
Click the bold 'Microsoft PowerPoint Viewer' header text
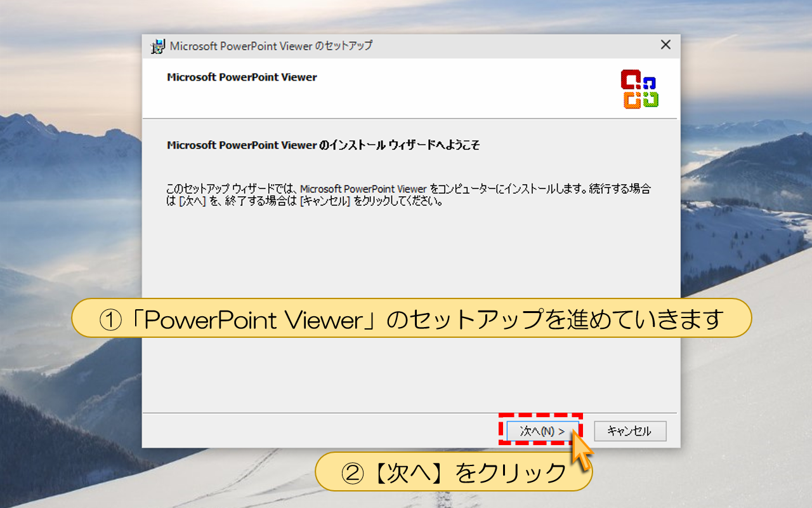(x=242, y=77)
